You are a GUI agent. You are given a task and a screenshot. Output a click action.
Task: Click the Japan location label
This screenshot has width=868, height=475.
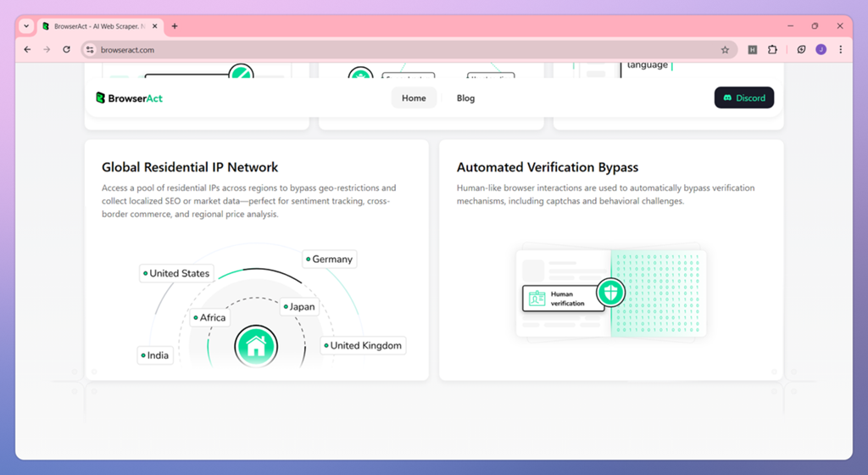click(x=299, y=307)
